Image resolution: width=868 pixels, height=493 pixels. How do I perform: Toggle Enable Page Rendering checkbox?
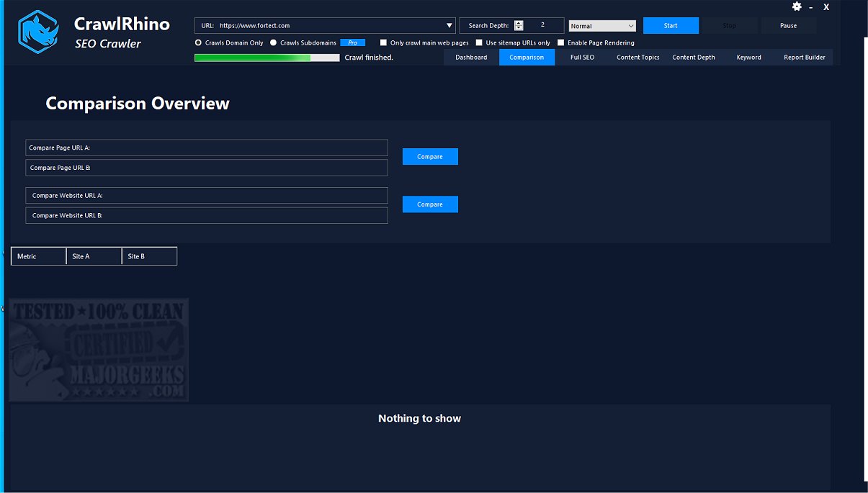(x=561, y=42)
